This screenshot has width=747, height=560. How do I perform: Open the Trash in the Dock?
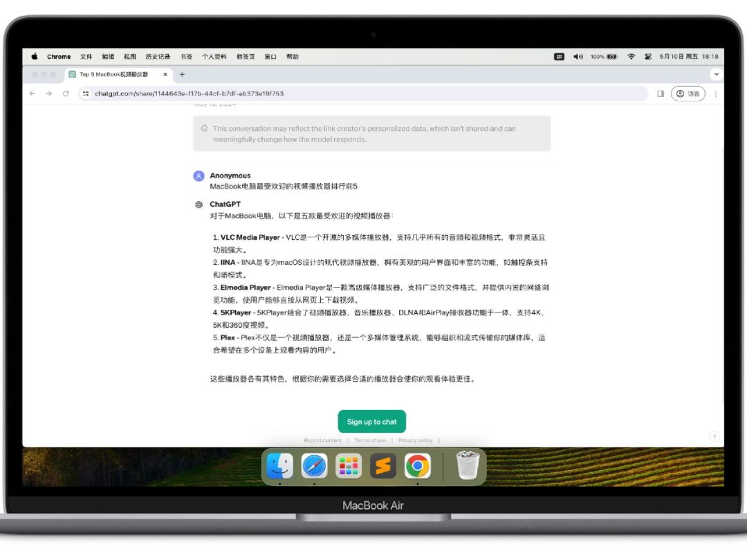coord(468,465)
